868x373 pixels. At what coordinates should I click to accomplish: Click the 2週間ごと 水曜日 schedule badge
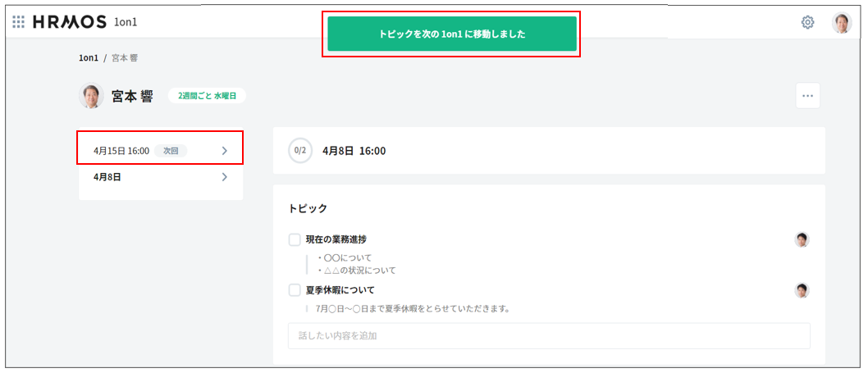pos(207,96)
